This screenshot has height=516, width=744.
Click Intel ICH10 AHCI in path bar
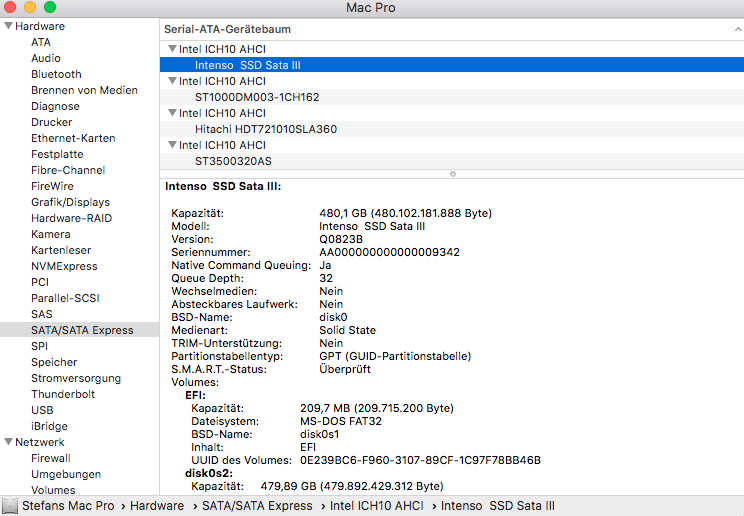[376, 506]
